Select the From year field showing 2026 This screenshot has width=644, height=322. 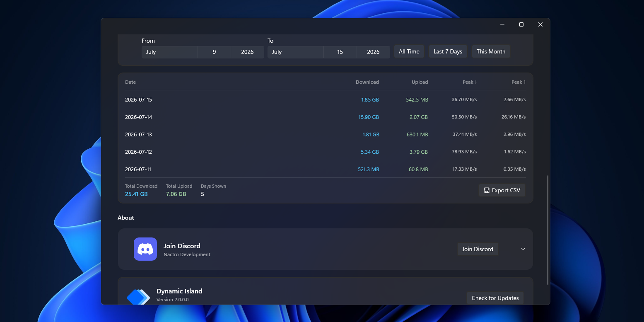pos(247,52)
